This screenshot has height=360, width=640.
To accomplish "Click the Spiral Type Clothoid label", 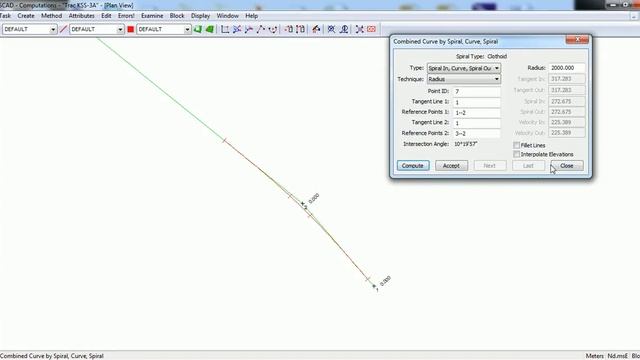I will pyautogui.click(x=481, y=56).
